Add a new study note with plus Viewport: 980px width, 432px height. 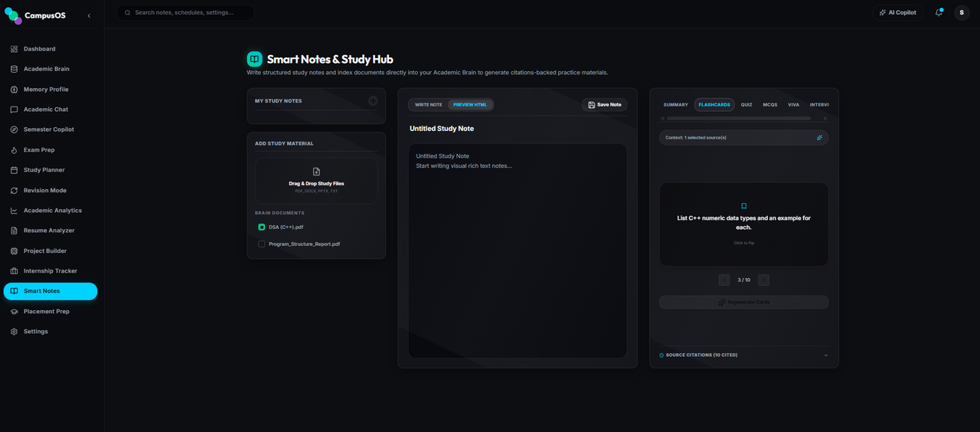coord(373,101)
